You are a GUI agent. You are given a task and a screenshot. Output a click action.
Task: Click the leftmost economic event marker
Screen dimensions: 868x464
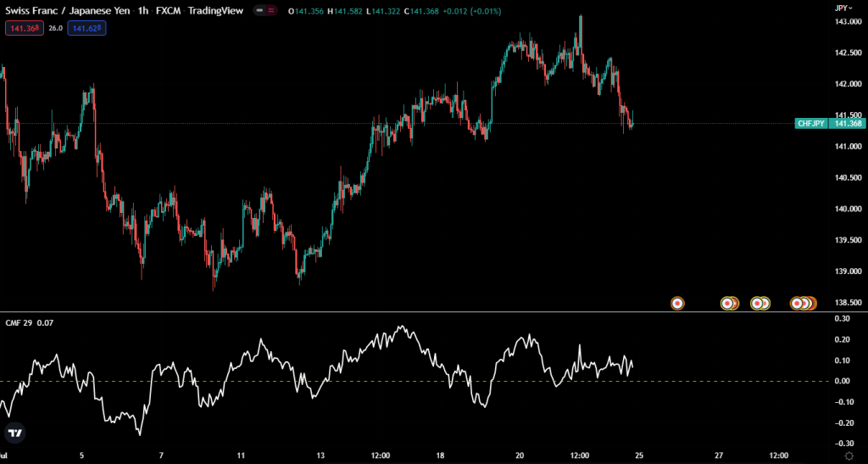tap(677, 303)
